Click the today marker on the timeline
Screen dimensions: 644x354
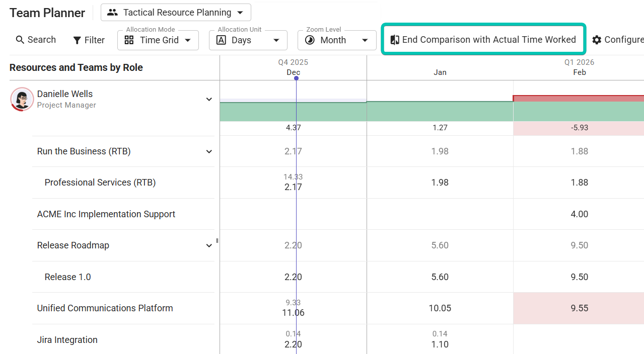click(296, 78)
